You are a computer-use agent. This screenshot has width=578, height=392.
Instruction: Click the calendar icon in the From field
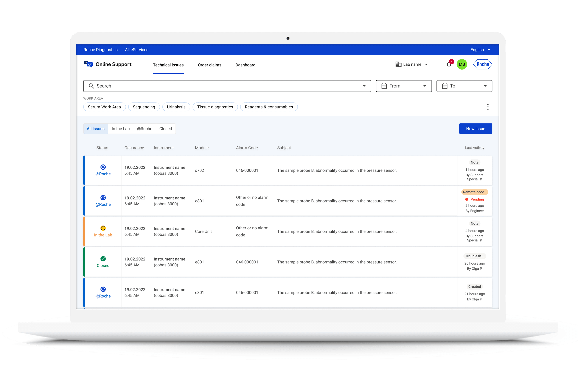384,86
